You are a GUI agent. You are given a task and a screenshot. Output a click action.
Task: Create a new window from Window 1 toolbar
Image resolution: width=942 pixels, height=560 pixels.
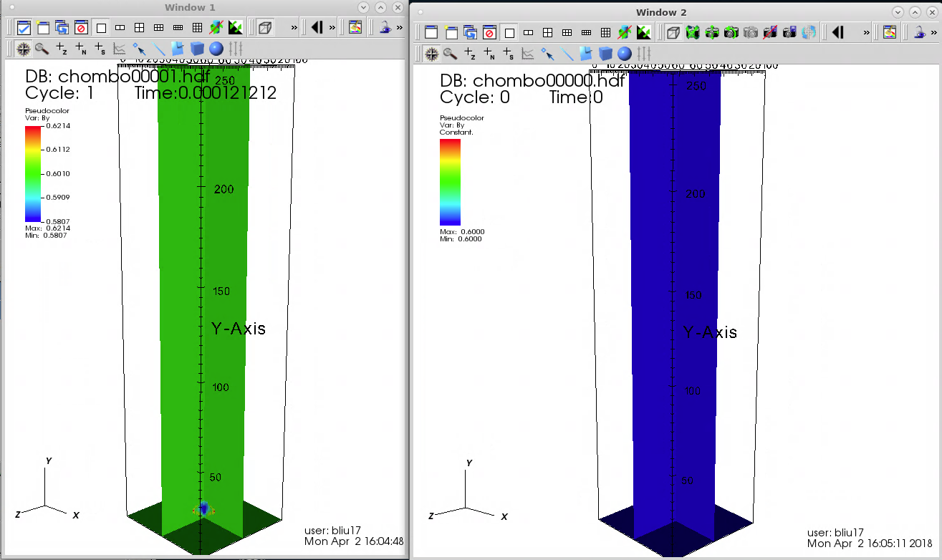[43, 28]
